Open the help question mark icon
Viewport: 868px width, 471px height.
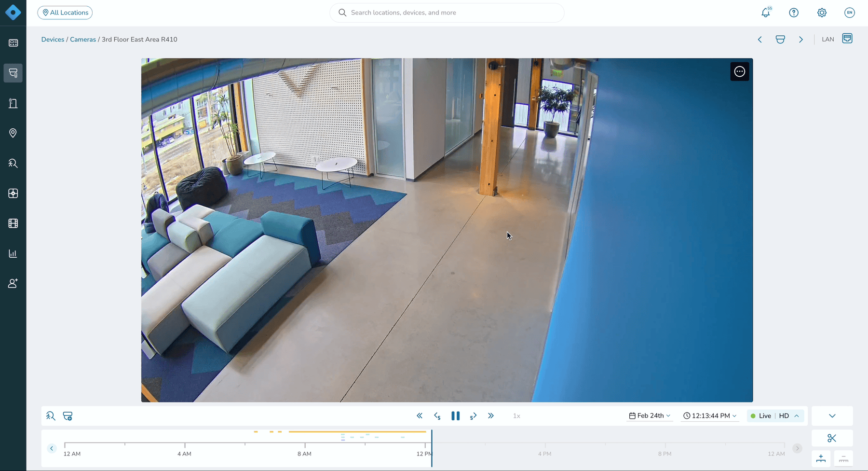794,13
